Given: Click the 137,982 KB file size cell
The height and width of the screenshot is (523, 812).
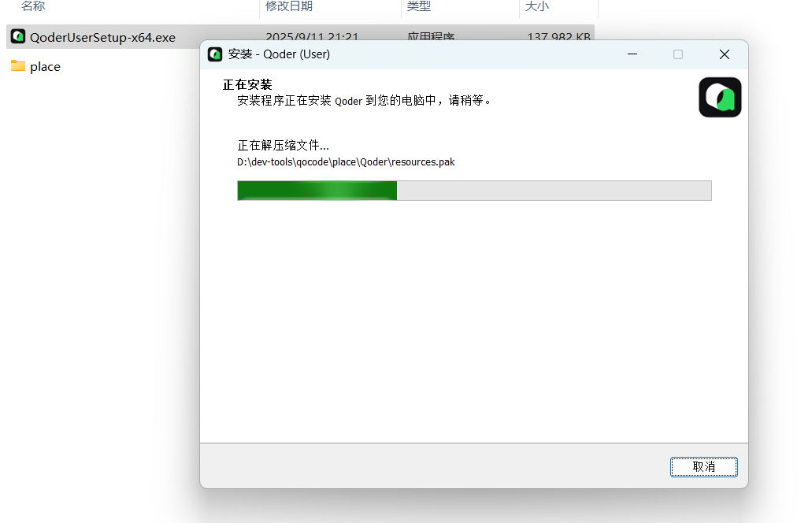Looking at the screenshot, I should pos(558,37).
